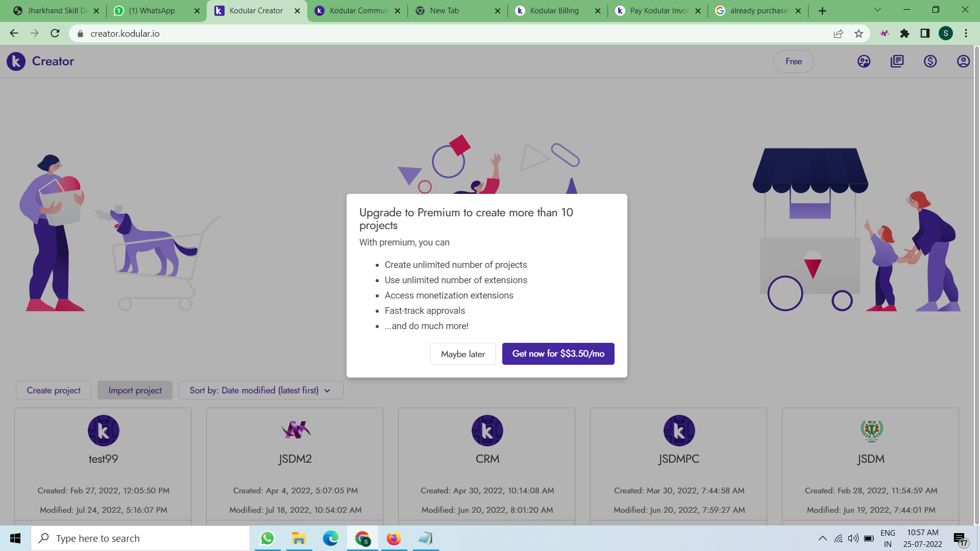Toggle the Chrome side panel icon

925,34
